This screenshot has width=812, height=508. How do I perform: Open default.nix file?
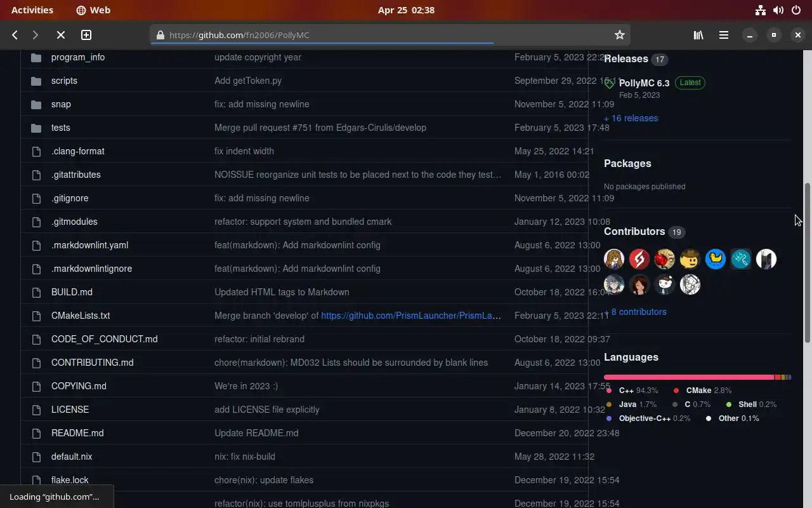point(72,457)
